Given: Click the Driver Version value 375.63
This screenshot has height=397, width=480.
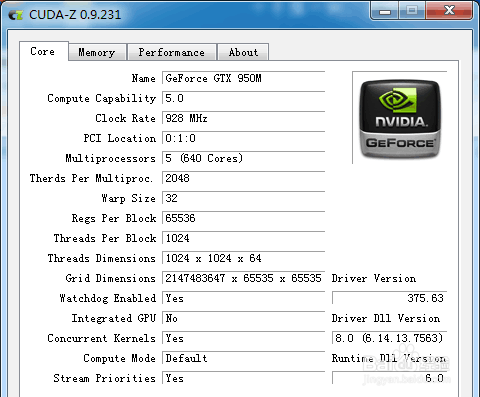Looking at the screenshot, I should pyautogui.click(x=390, y=298).
